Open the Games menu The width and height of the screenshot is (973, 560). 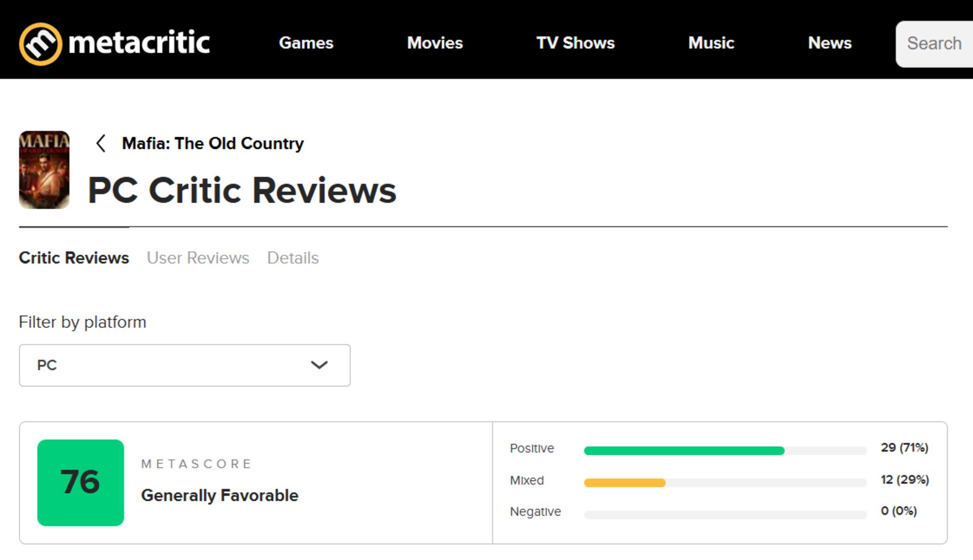click(306, 43)
